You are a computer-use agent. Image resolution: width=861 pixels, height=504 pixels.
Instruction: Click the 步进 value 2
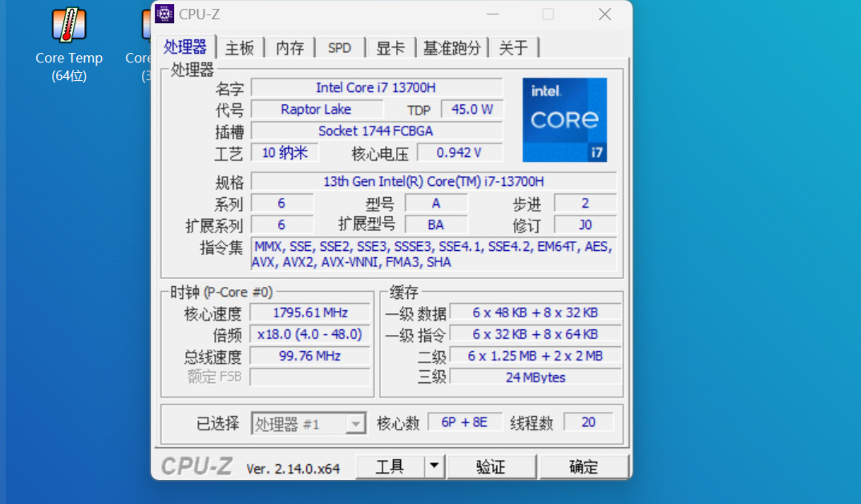pyautogui.click(x=585, y=204)
